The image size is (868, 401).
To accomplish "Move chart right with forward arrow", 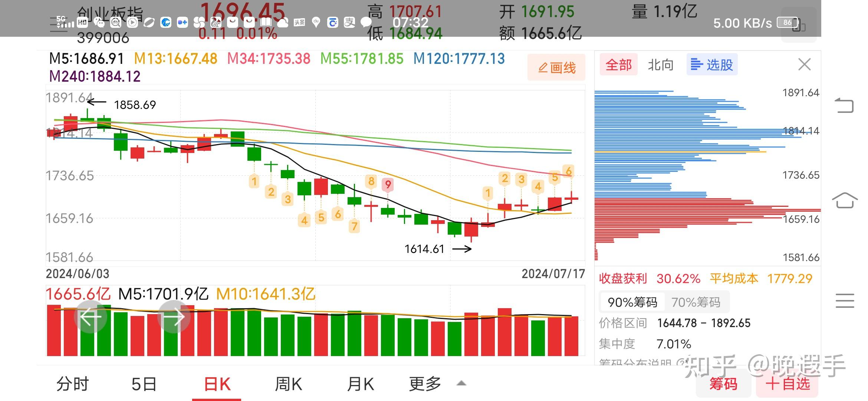I will point(174,317).
